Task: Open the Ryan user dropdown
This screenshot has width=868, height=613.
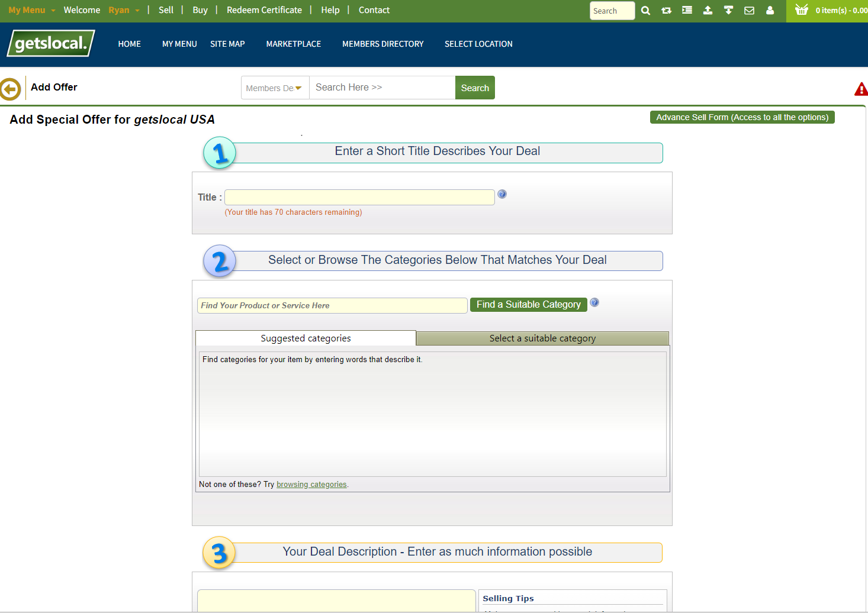Action: pyautogui.click(x=124, y=10)
